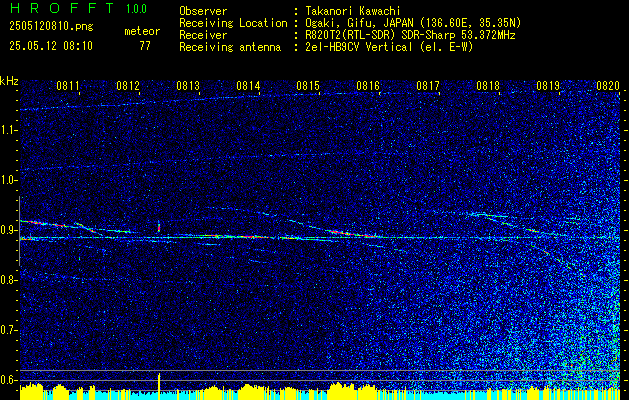The image size is (629, 400).
Task: Click the HROFFT program title
Action: [x=62, y=8]
